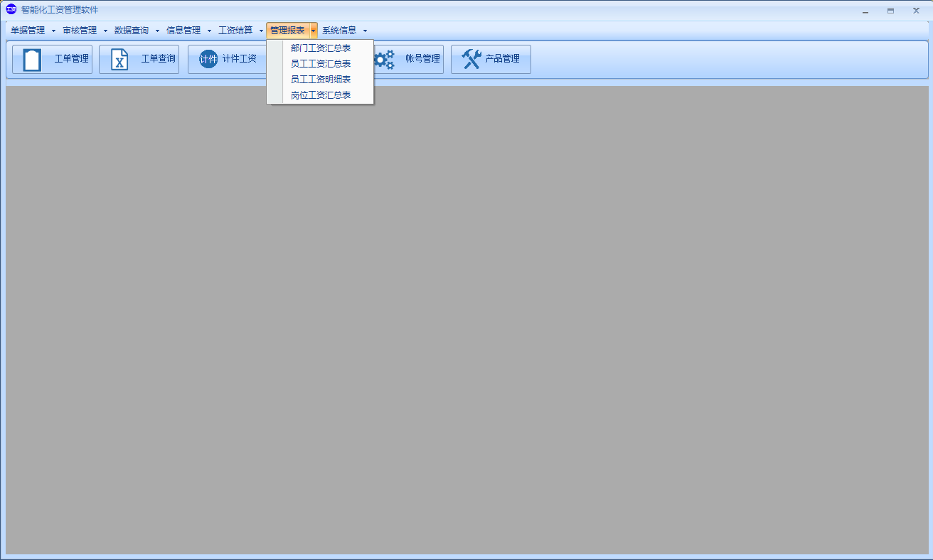Click the gears icon for 帐号管理
The height and width of the screenshot is (560, 933).
[x=384, y=59]
